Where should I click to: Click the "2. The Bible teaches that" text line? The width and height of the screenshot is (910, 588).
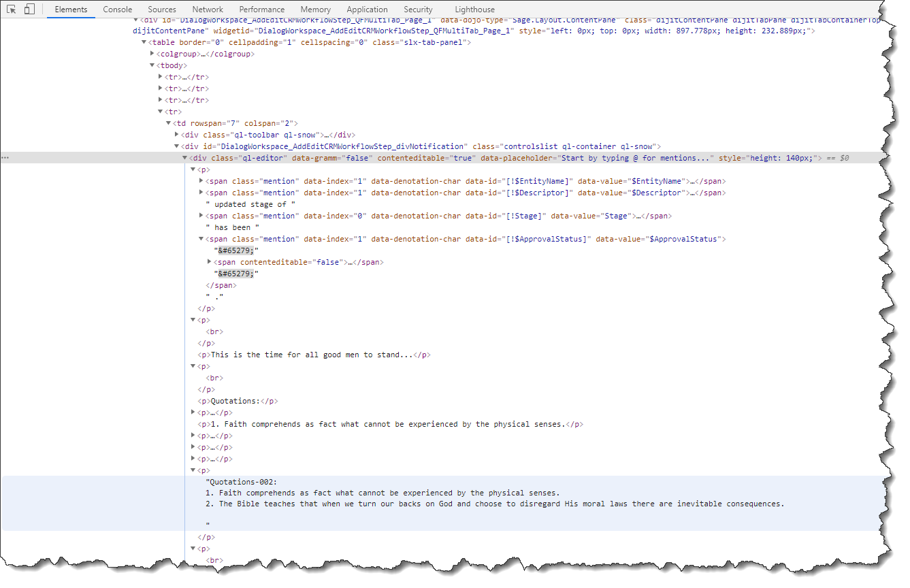coord(495,504)
